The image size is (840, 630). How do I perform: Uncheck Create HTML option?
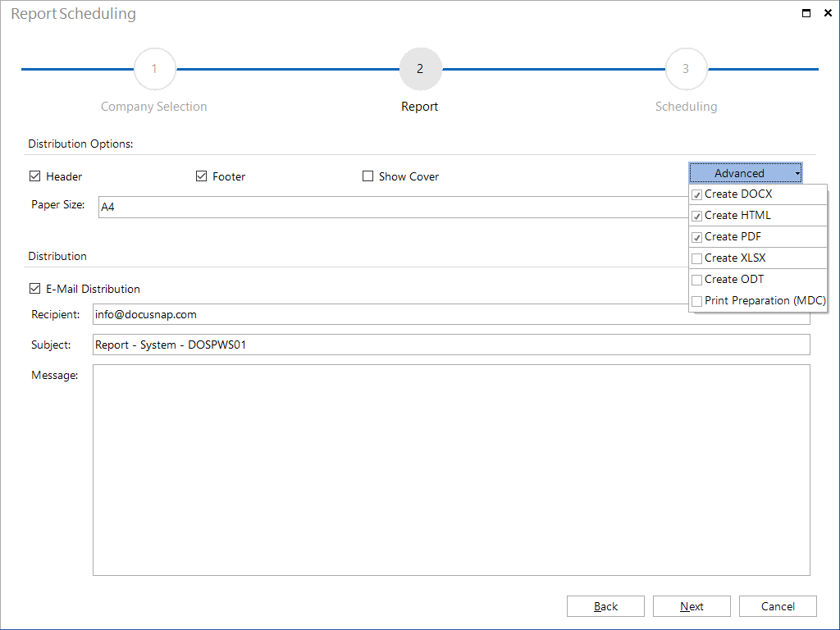697,217
